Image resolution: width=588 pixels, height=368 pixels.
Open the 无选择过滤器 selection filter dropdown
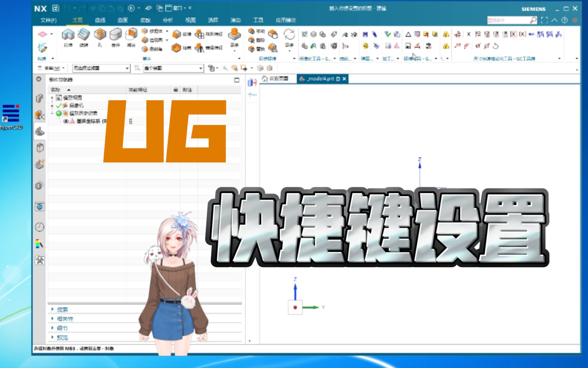(101, 68)
